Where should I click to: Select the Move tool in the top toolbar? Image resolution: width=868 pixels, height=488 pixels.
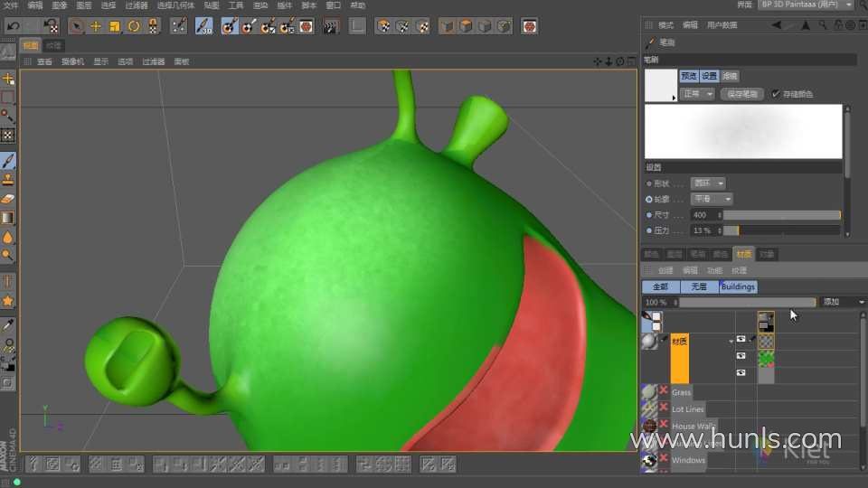click(96, 26)
